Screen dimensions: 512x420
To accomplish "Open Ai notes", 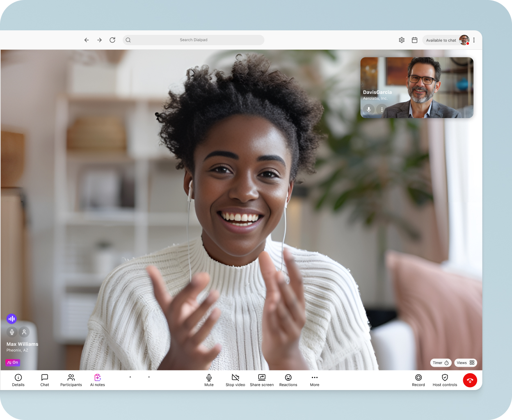I will [98, 380].
